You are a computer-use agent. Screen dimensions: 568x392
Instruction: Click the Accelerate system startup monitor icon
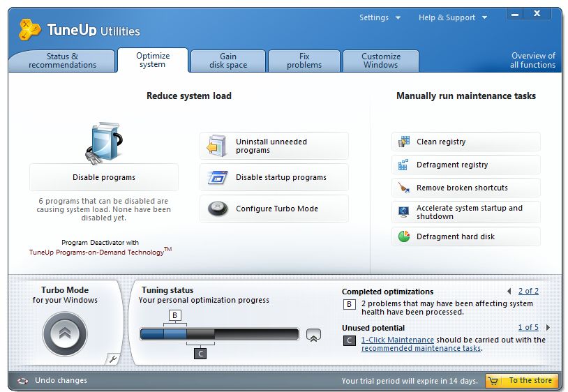[x=403, y=212]
